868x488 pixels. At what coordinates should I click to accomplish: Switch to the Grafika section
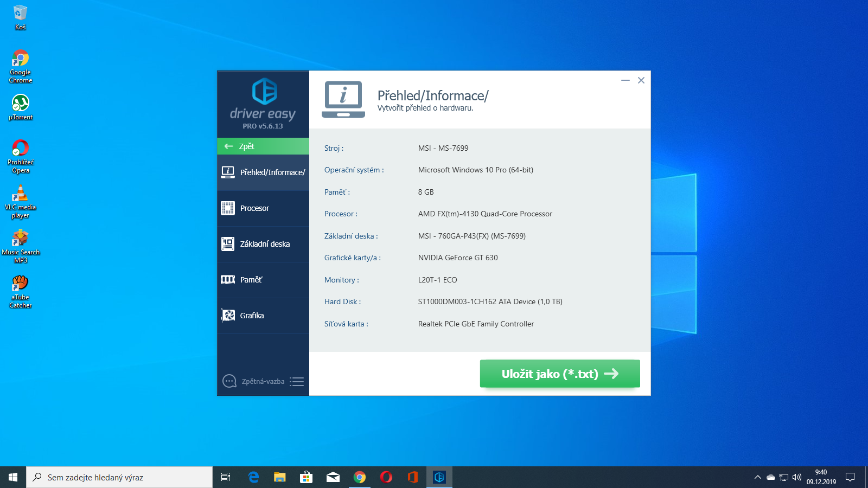(263, 316)
